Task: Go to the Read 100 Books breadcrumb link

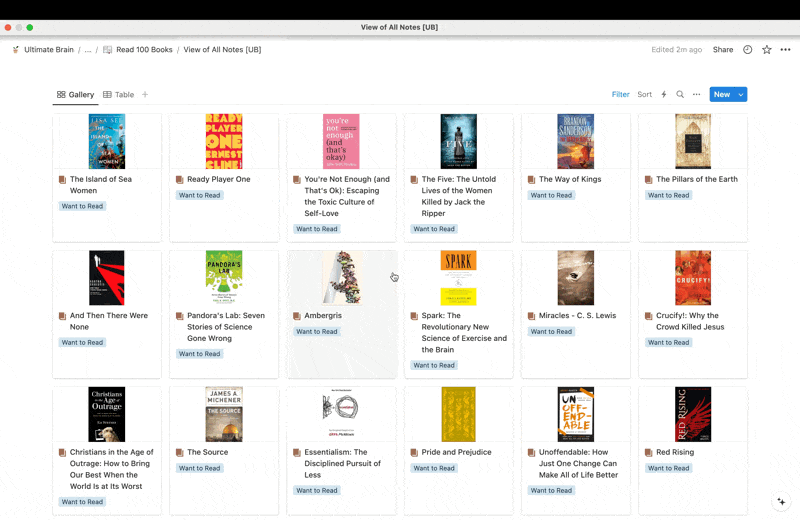Action: point(144,49)
